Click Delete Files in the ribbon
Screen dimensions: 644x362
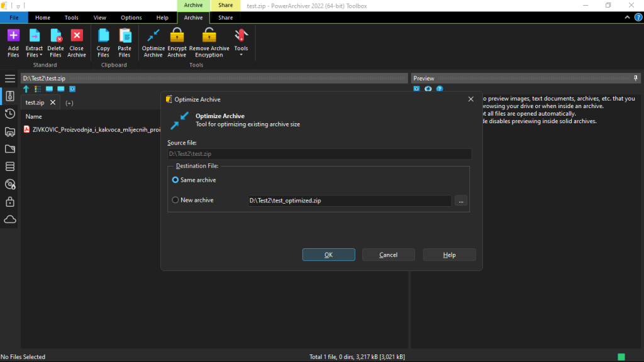click(55, 43)
